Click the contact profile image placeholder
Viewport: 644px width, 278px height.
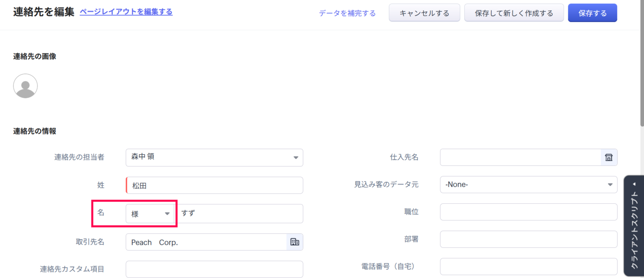(25, 86)
